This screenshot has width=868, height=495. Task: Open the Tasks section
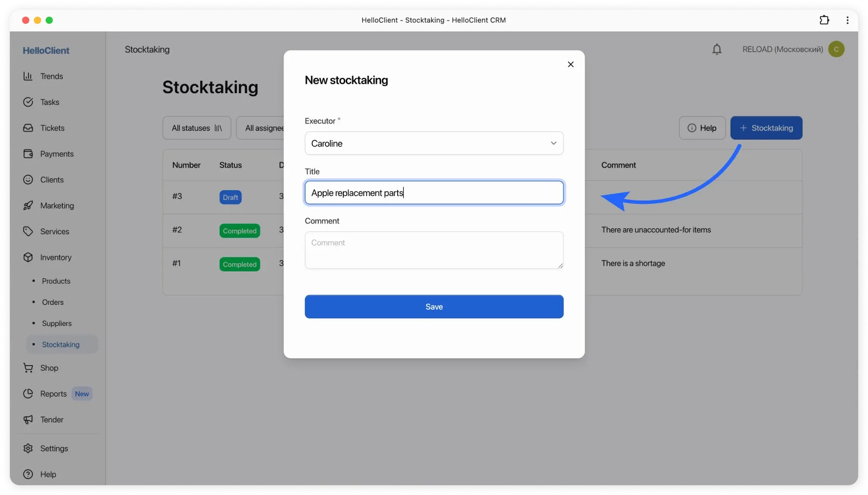pos(49,102)
